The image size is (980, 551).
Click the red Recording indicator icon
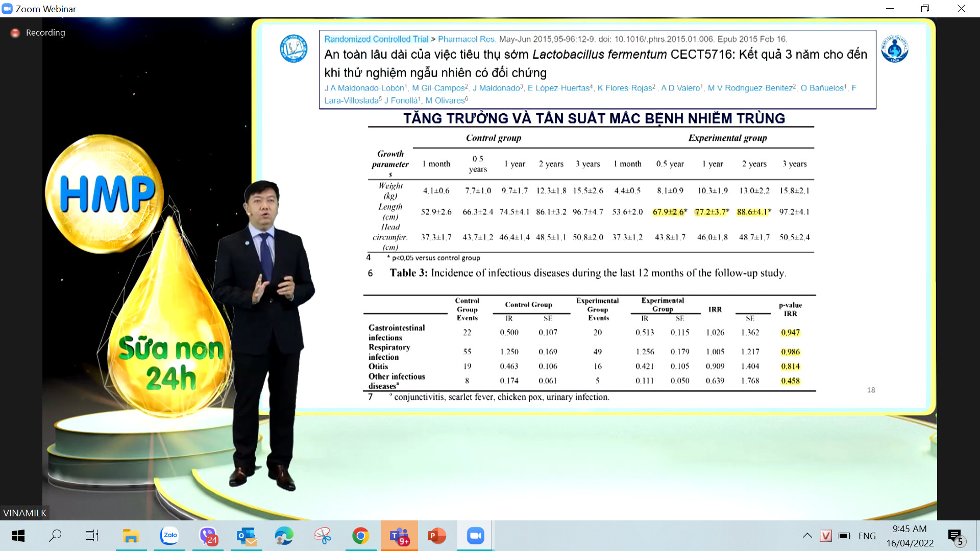tap(15, 33)
